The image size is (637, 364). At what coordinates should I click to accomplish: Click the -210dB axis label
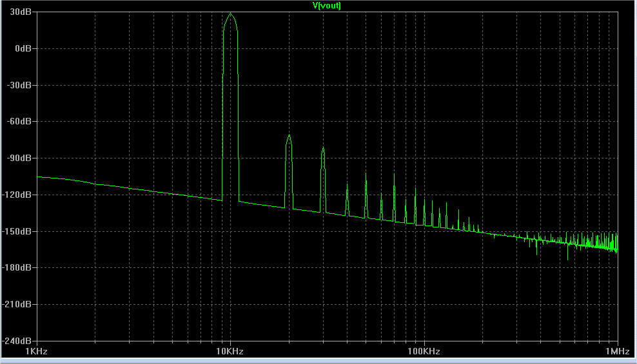click(x=17, y=304)
